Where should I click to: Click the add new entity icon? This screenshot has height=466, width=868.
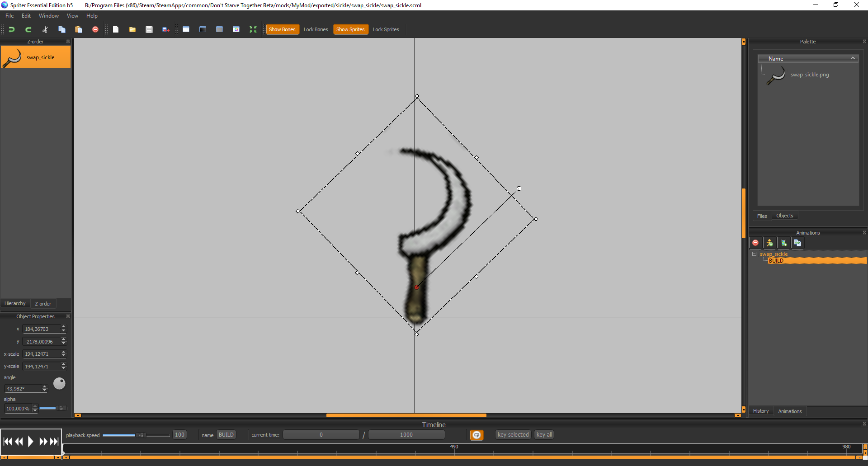(769, 243)
